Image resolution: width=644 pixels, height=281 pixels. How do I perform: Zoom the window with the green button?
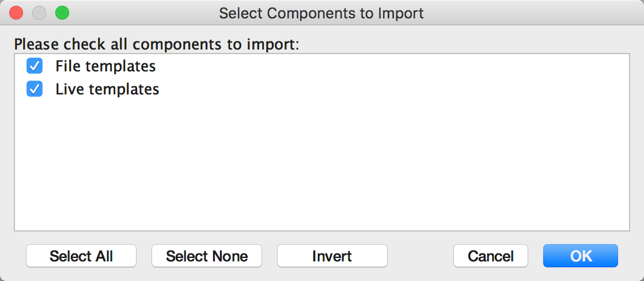pyautogui.click(x=62, y=13)
